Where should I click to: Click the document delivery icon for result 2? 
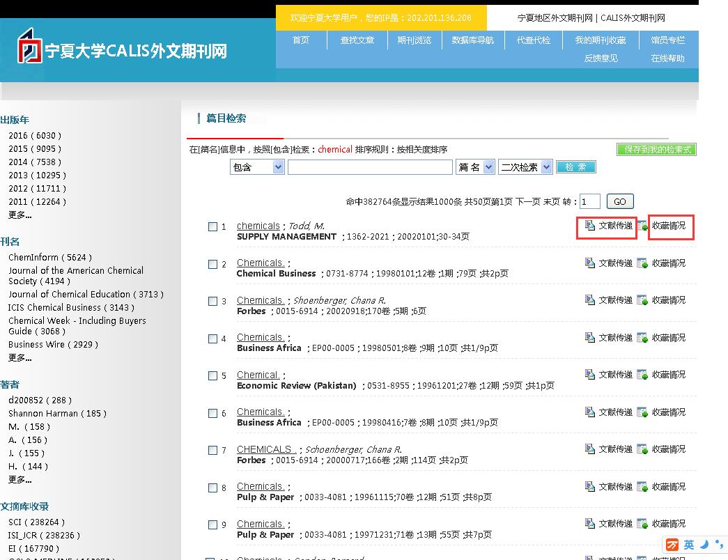[589, 263]
